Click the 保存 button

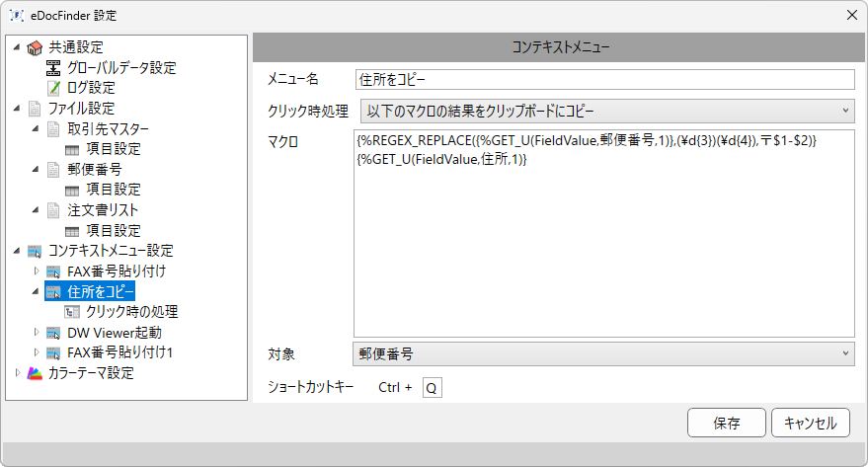pyautogui.click(x=726, y=423)
